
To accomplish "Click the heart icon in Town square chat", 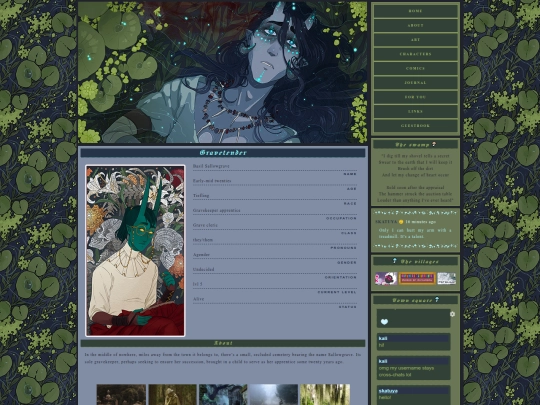I will click(384, 322).
